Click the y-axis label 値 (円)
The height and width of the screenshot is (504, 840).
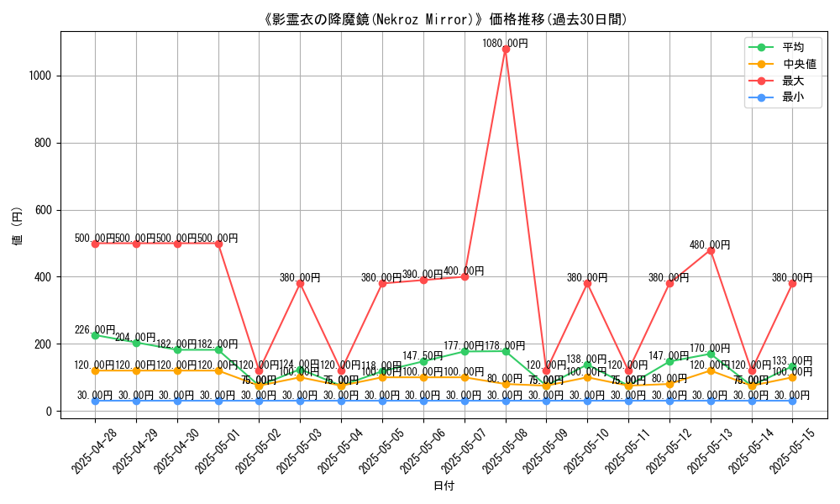pos(17,225)
